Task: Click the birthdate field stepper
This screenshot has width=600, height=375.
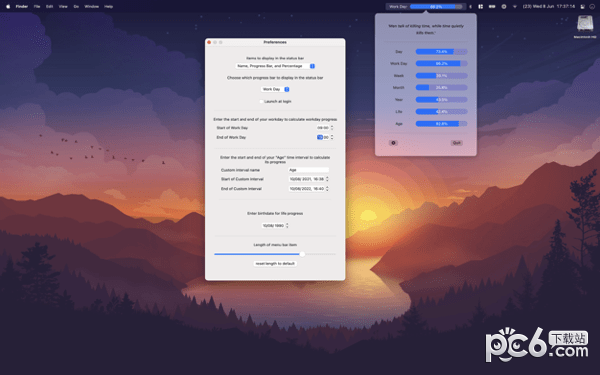Action: click(287, 225)
